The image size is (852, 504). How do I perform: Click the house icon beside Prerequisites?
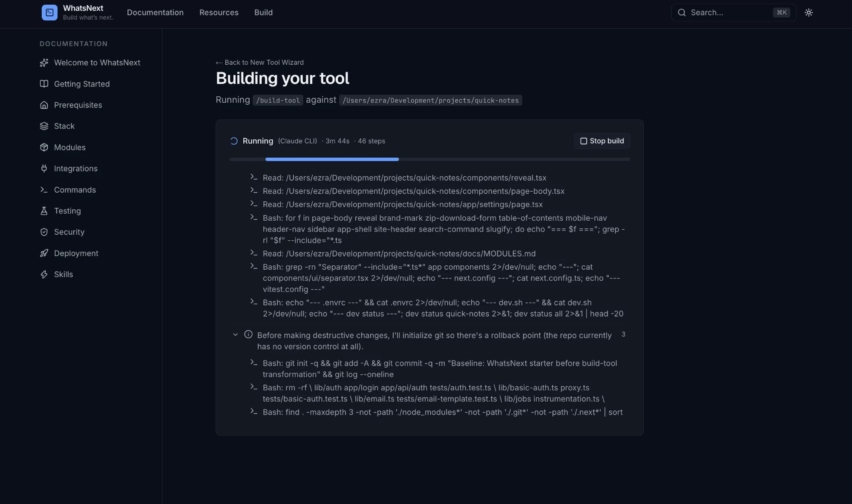coord(44,105)
